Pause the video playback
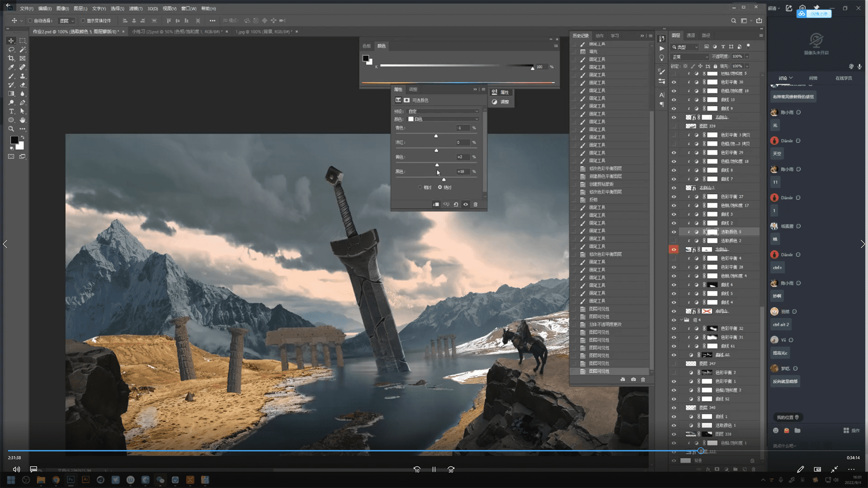The height and width of the screenshot is (488, 868). point(434,469)
